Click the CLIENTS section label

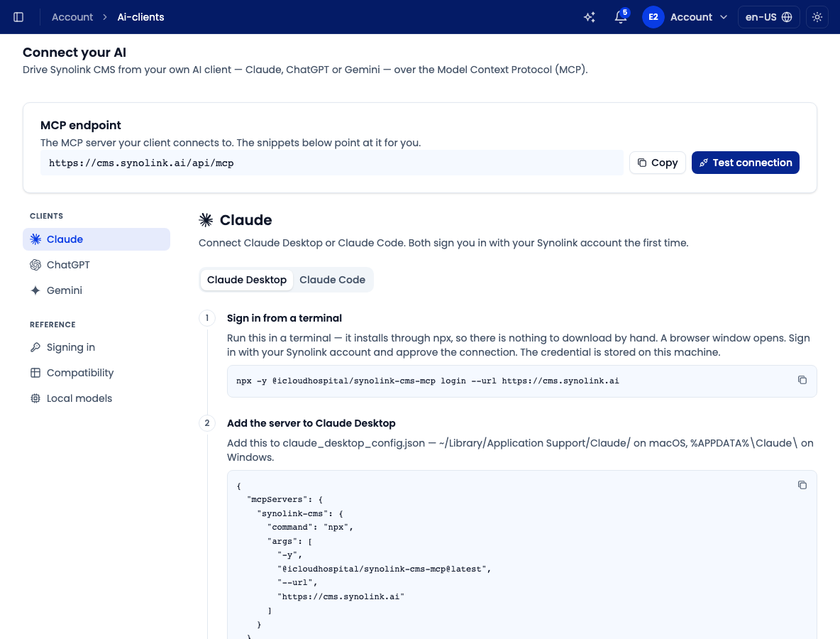click(47, 216)
